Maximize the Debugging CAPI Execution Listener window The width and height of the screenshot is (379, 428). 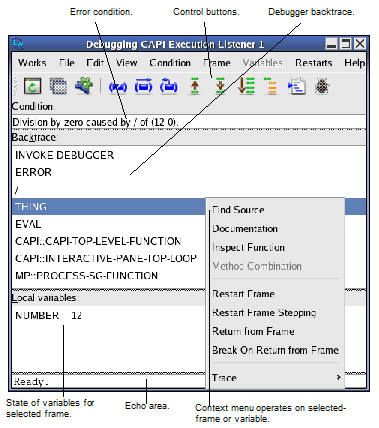point(346,44)
